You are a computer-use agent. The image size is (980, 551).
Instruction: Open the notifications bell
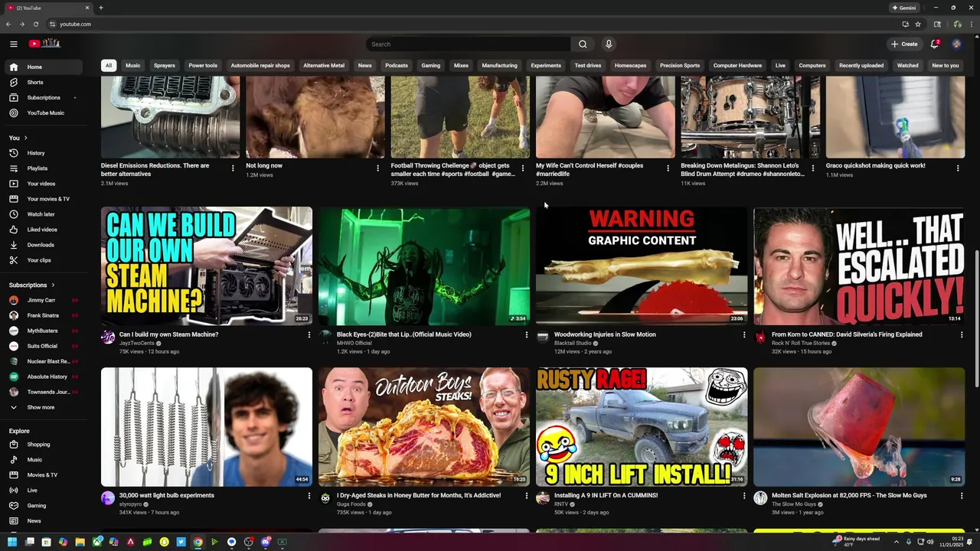click(x=935, y=44)
